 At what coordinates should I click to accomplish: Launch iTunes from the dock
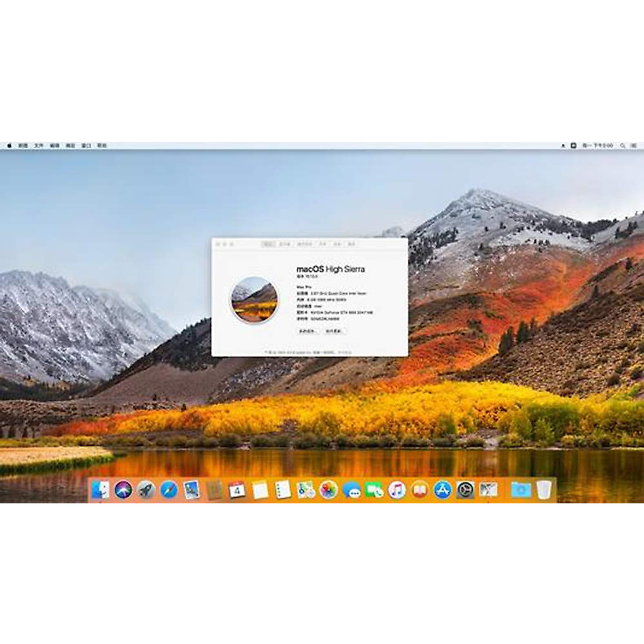(x=397, y=489)
